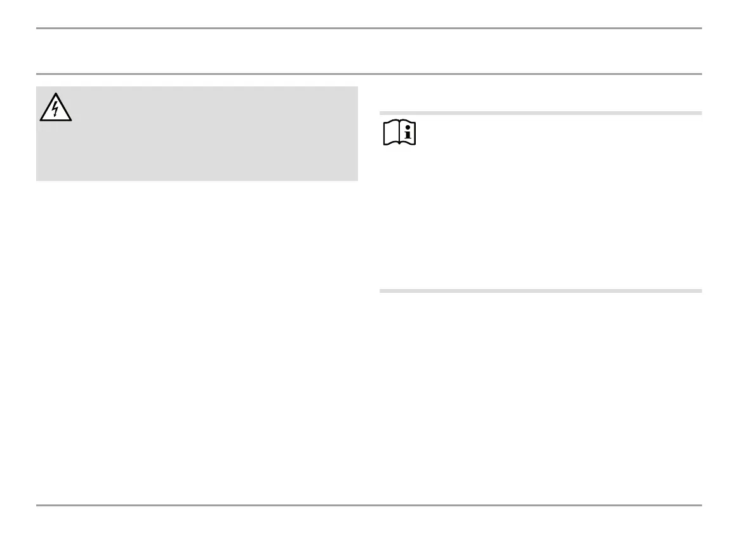
Task: Click the blank left page of book icon
Action: pyautogui.click(x=391, y=133)
